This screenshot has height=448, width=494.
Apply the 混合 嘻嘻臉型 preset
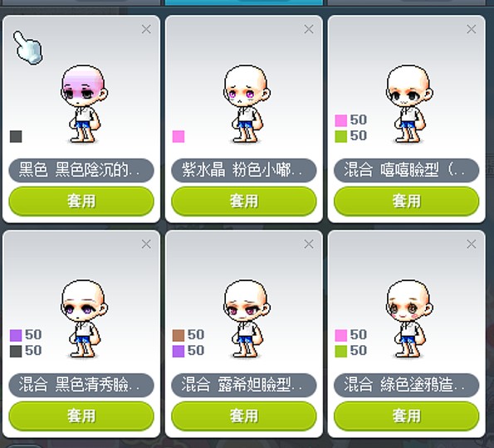point(407,201)
